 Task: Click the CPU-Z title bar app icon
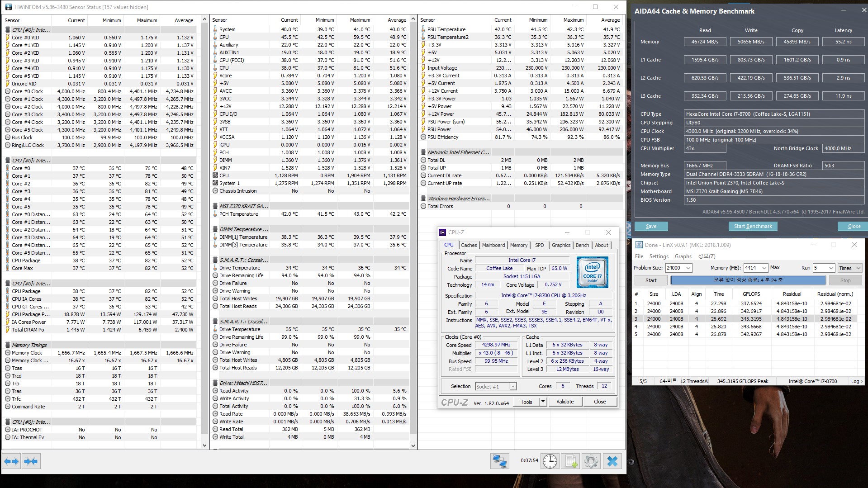point(442,232)
